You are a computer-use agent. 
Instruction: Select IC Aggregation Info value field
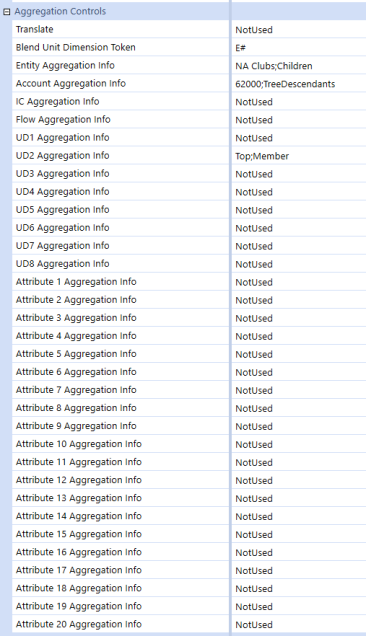tap(299, 102)
